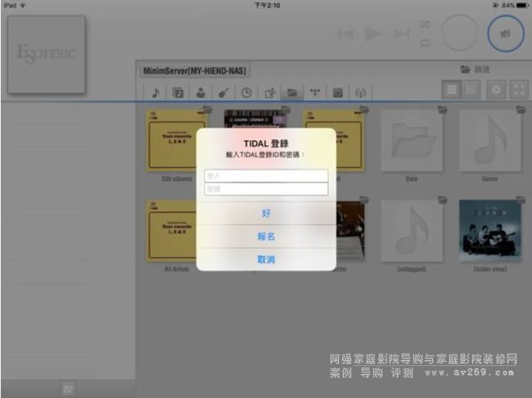Cancel the TIDAL login with 取消

click(x=266, y=259)
